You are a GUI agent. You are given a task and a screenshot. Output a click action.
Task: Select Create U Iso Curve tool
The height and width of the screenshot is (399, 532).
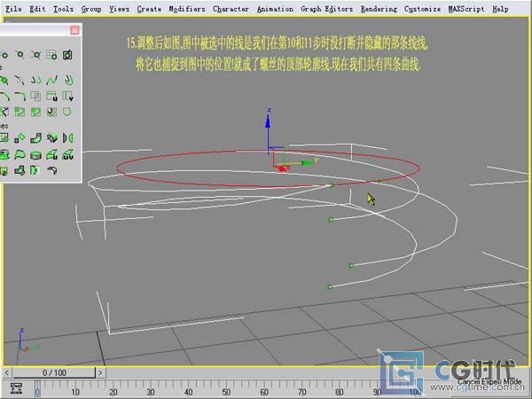coord(51,96)
